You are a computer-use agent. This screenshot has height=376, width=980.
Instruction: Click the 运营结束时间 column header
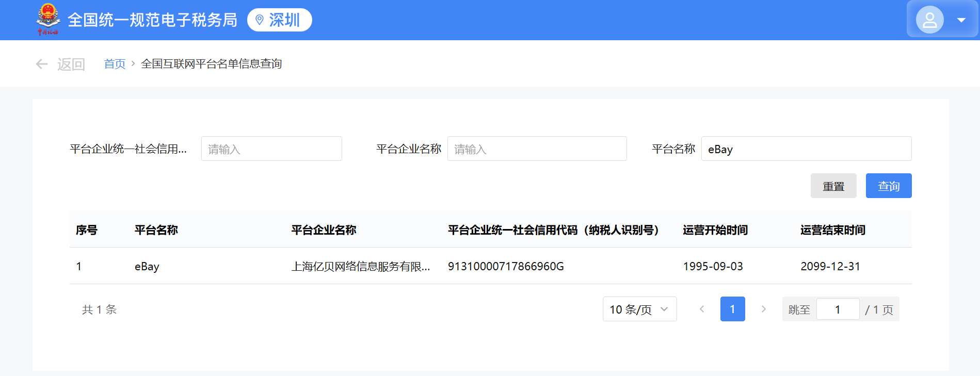833,230
